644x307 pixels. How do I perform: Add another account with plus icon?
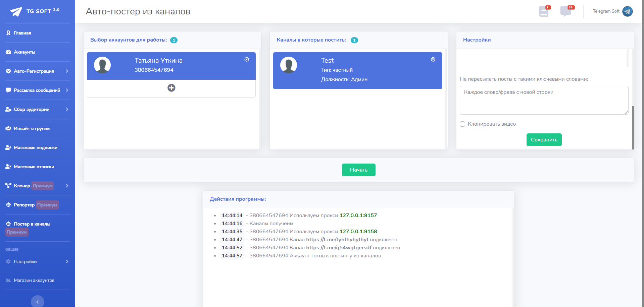pyautogui.click(x=171, y=88)
